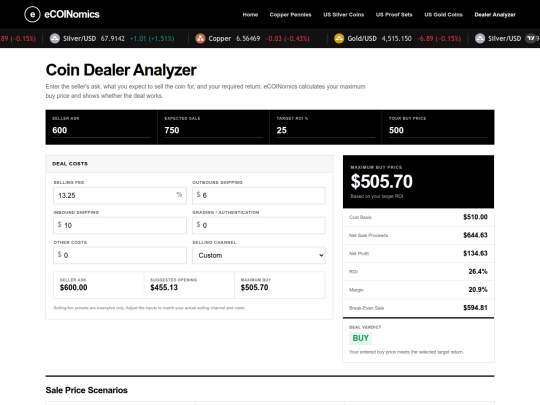Click the Grading / Authentication input
Viewport: 540px width, 405px height.
point(259,225)
